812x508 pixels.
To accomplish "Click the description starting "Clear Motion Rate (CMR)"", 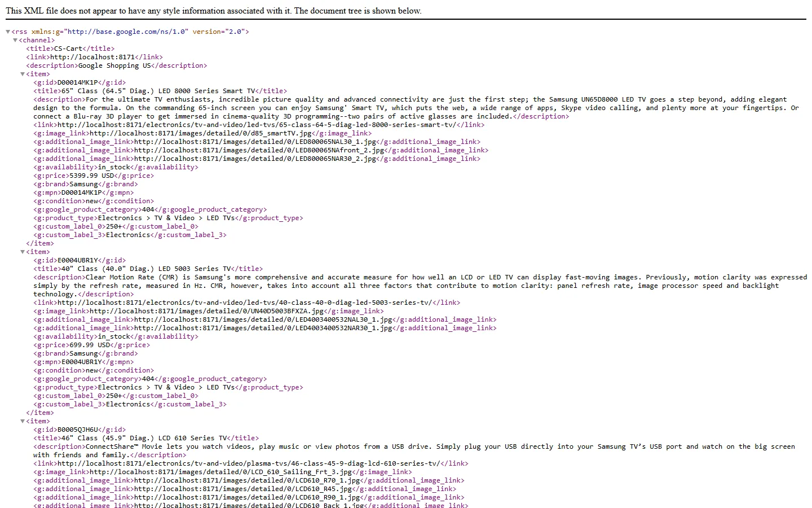I will point(420,286).
